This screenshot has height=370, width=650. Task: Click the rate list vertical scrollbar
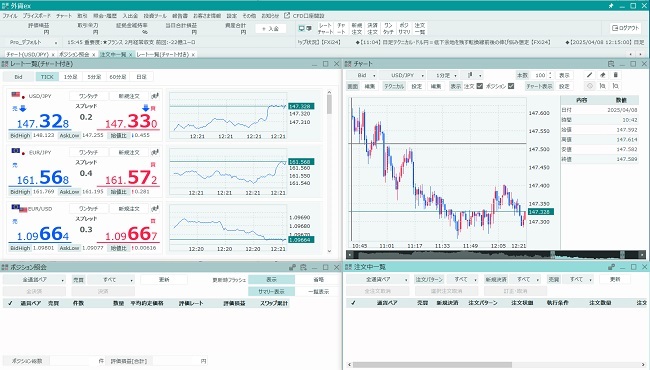tap(330, 171)
